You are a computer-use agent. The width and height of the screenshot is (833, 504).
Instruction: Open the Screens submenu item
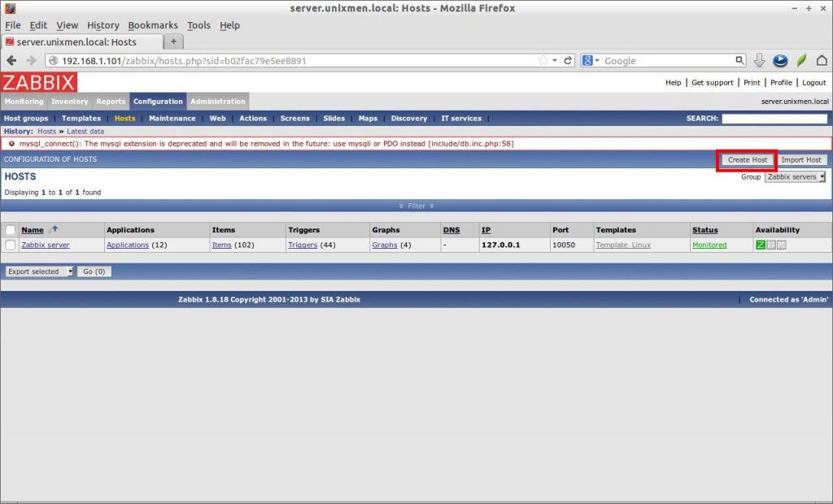294,119
